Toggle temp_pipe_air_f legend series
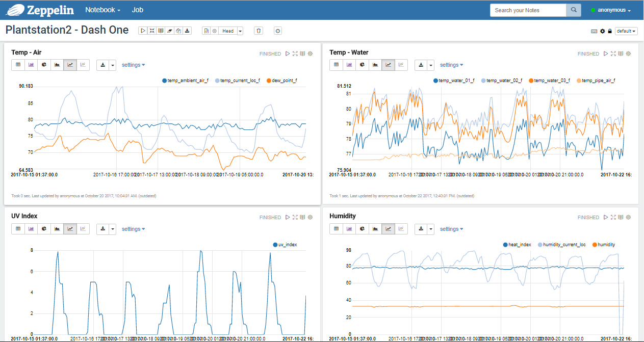The width and height of the screenshot is (644, 342). [x=595, y=81]
